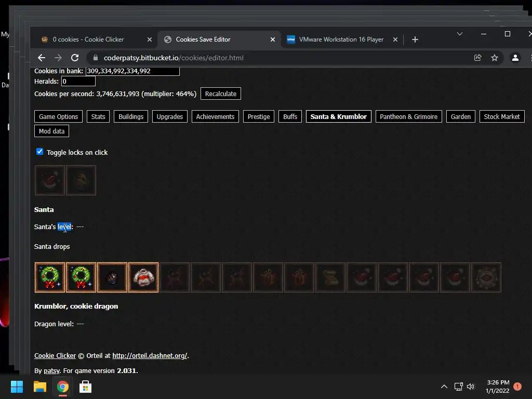Select the Santa & Krumblor section
The image size is (532, 399).
(339, 116)
